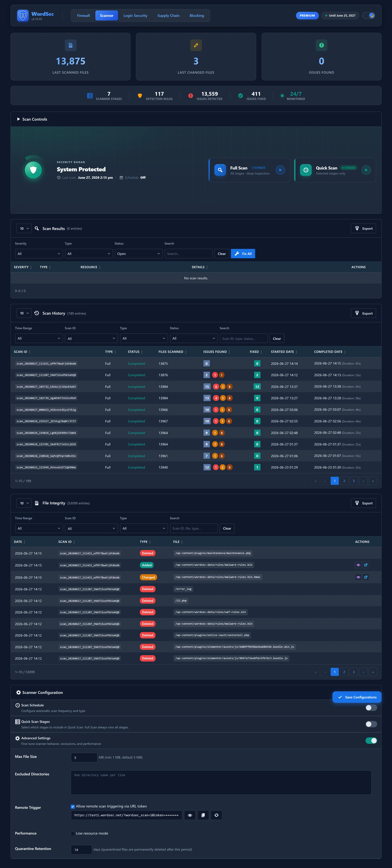Click the scanner stages list icon
This screenshot has height=868, width=392.
coord(90,96)
